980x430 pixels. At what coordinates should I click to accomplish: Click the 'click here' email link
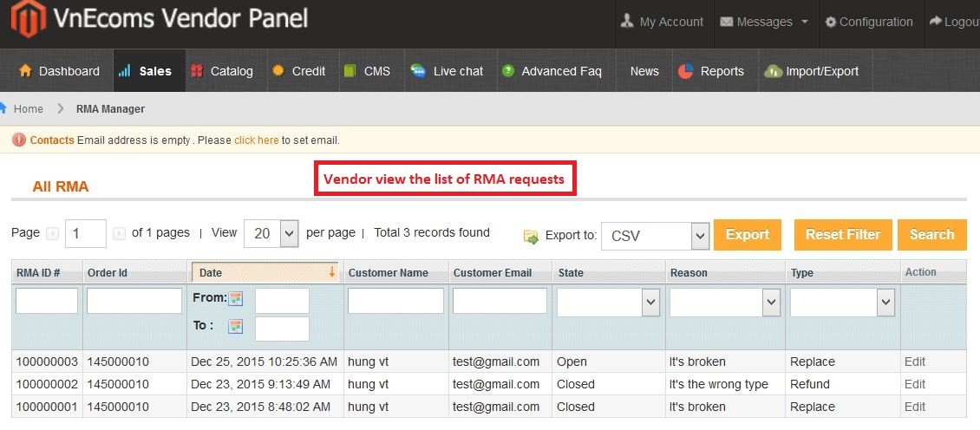(256, 140)
